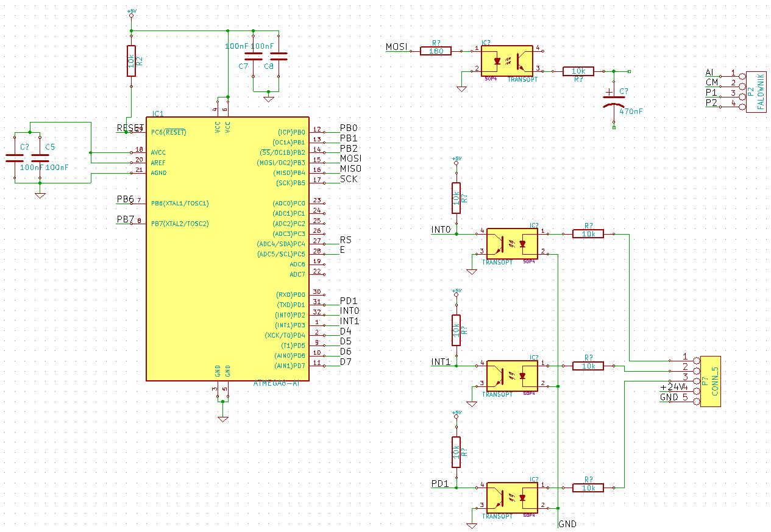Select the (RXD)PD0 pin name text
771x532 pixels.
[291, 294]
